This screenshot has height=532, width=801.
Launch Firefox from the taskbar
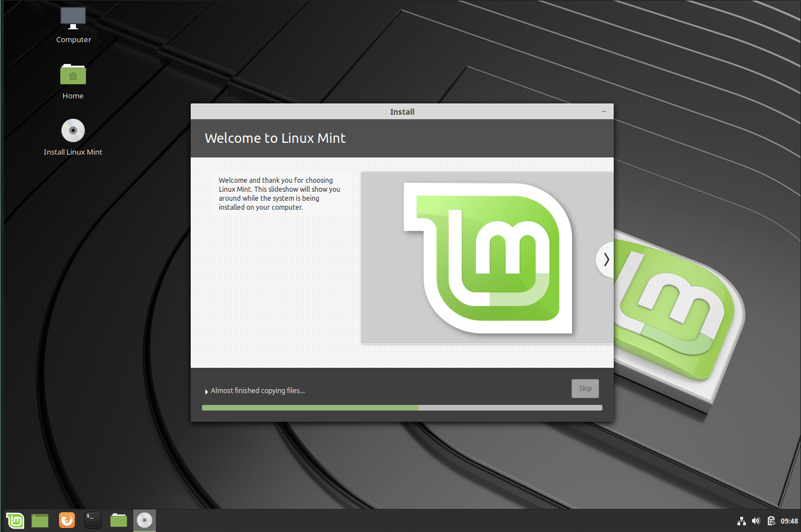pyautogui.click(x=67, y=520)
